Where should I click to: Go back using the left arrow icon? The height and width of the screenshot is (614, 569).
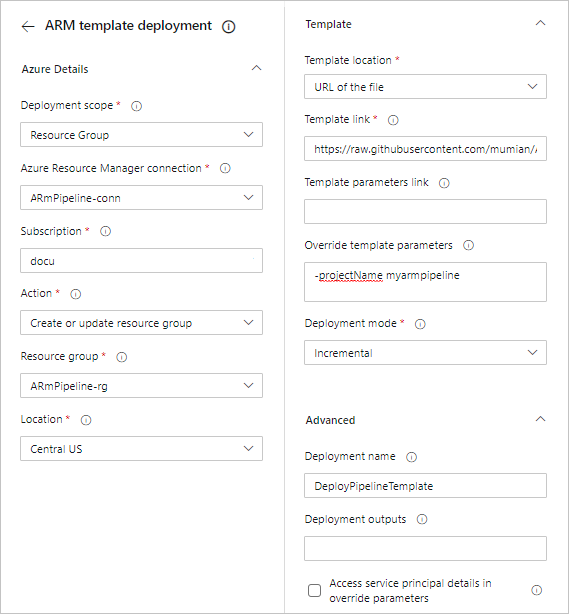coord(28,26)
